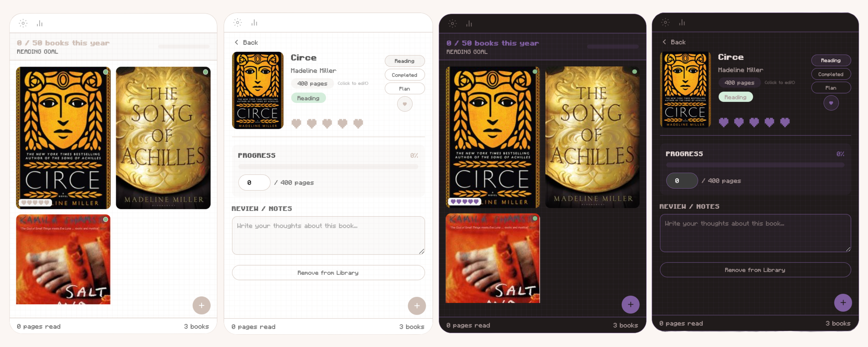This screenshot has width=868, height=347.
Task: Click Remove from Library in light detail panel
Action: 328,273
